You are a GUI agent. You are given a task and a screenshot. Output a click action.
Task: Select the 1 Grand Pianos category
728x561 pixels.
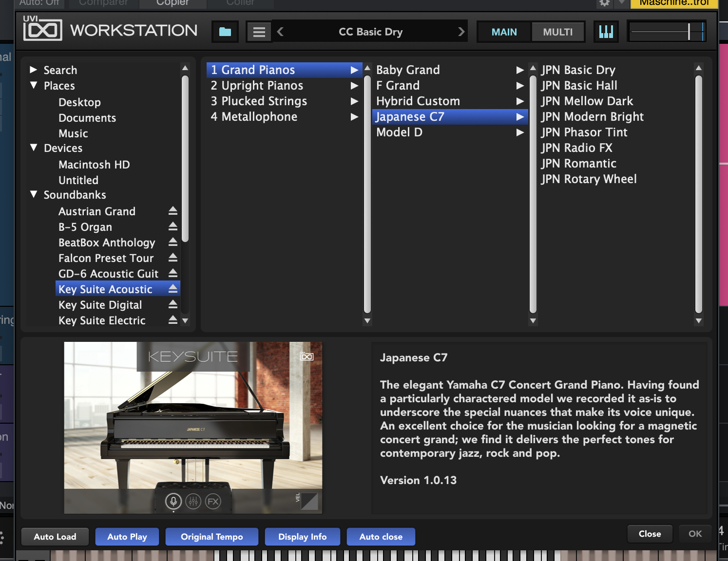coord(284,70)
